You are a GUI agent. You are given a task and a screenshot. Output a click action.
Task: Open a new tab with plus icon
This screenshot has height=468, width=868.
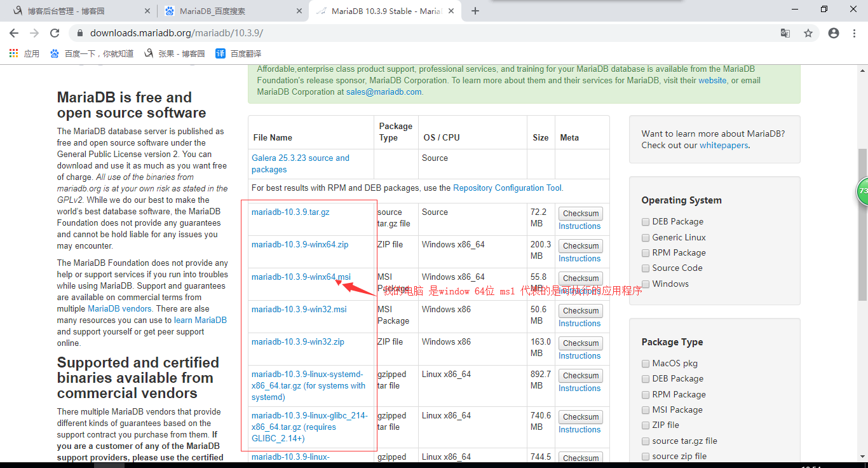[475, 11]
